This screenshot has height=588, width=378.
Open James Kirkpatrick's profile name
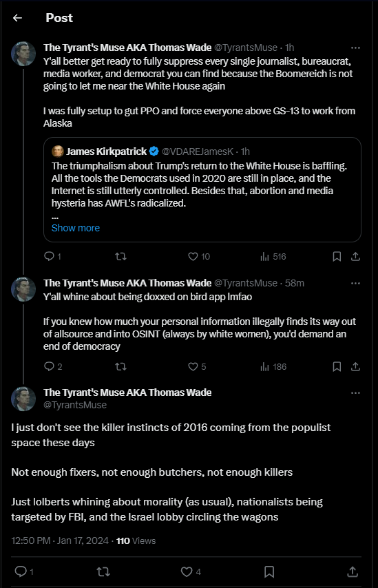click(107, 151)
